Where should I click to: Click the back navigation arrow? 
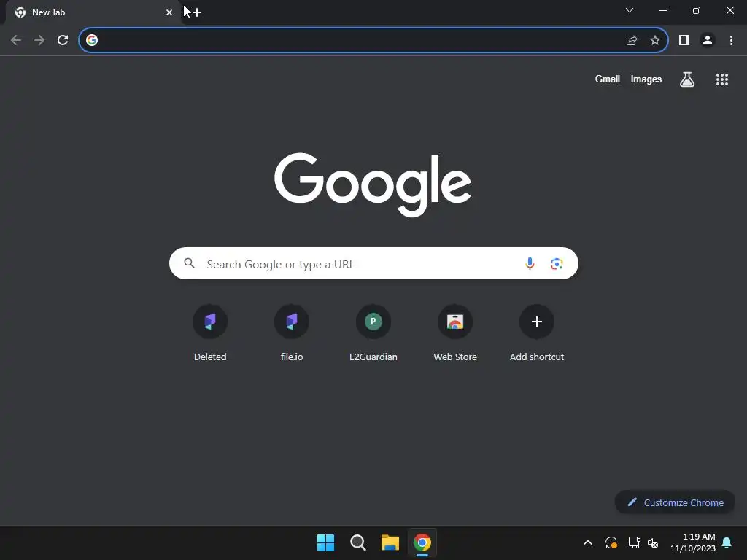(16, 40)
